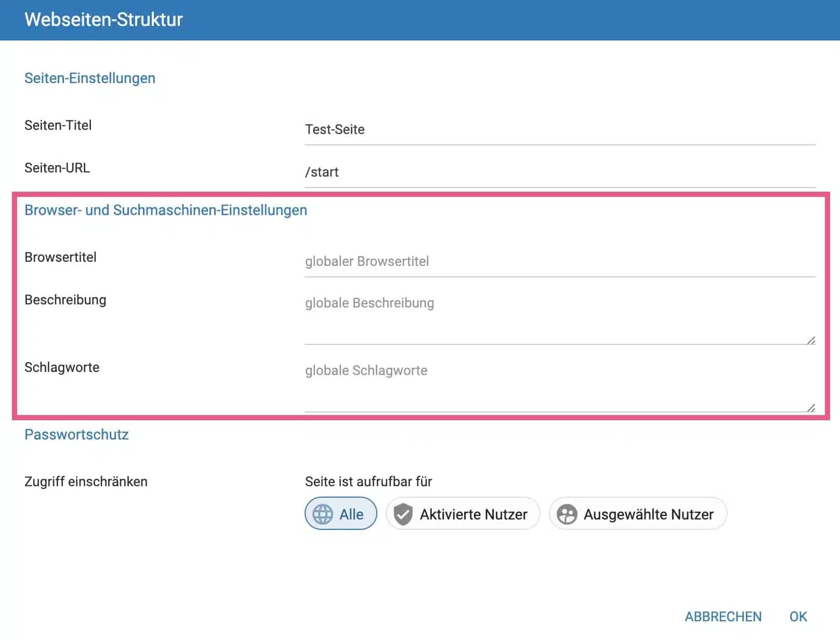Open Browser- und Suchmaschinen-Einstellungen section
Image resolution: width=840 pixels, height=640 pixels.
[165, 210]
